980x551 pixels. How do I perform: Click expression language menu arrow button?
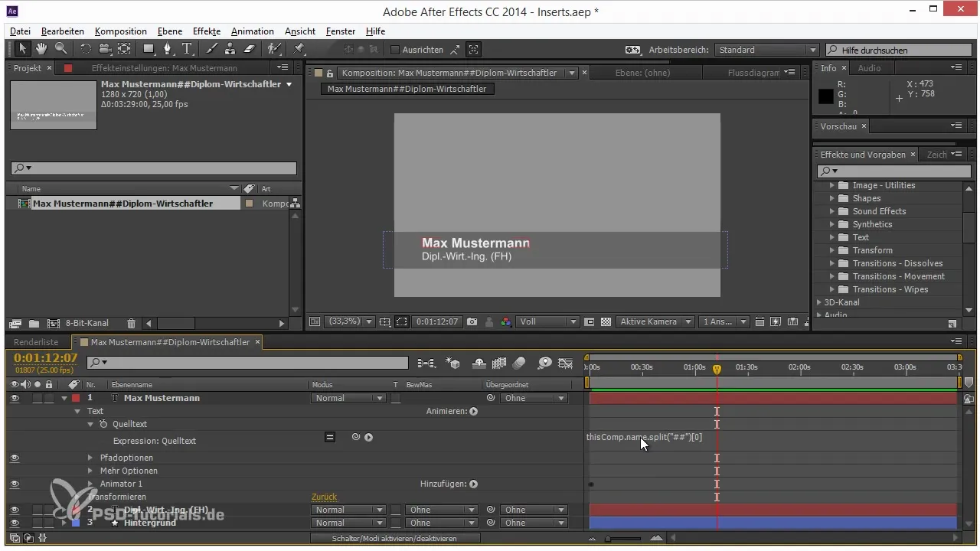pyautogui.click(x=368, y=437)
